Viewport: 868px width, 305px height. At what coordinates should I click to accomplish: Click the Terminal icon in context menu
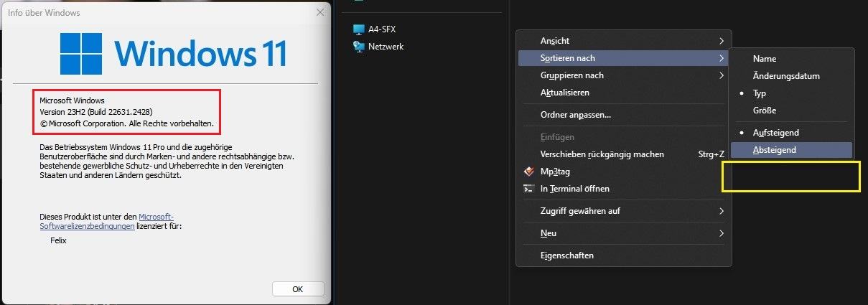(x=528, y=189)
